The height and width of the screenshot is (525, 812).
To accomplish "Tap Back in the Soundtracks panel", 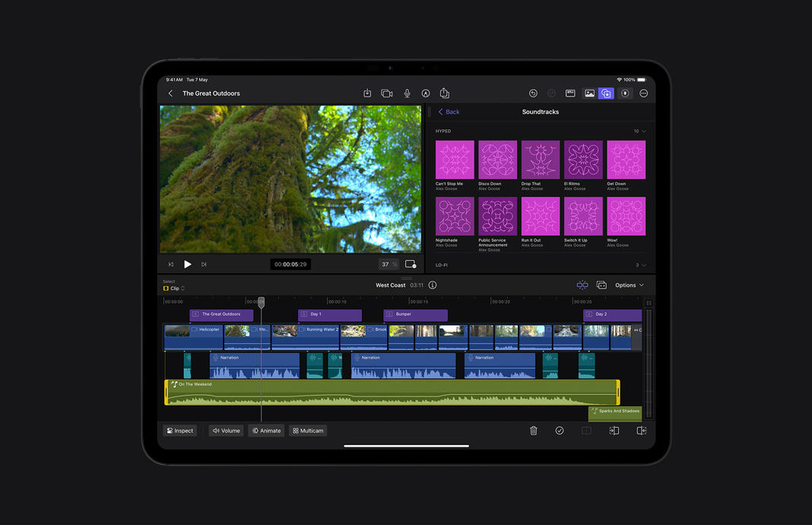I will 449,111.
